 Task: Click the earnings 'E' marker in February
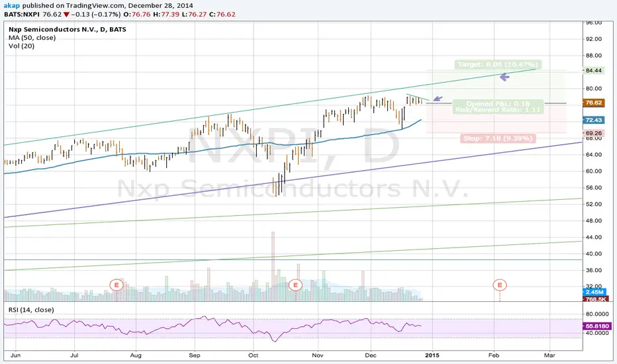point(500,285)
